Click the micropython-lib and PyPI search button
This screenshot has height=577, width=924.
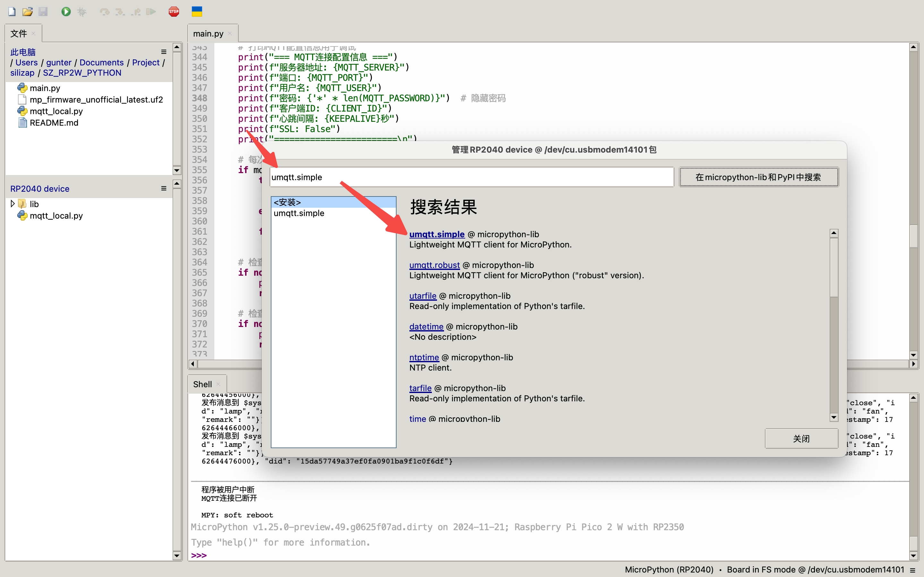758,177
